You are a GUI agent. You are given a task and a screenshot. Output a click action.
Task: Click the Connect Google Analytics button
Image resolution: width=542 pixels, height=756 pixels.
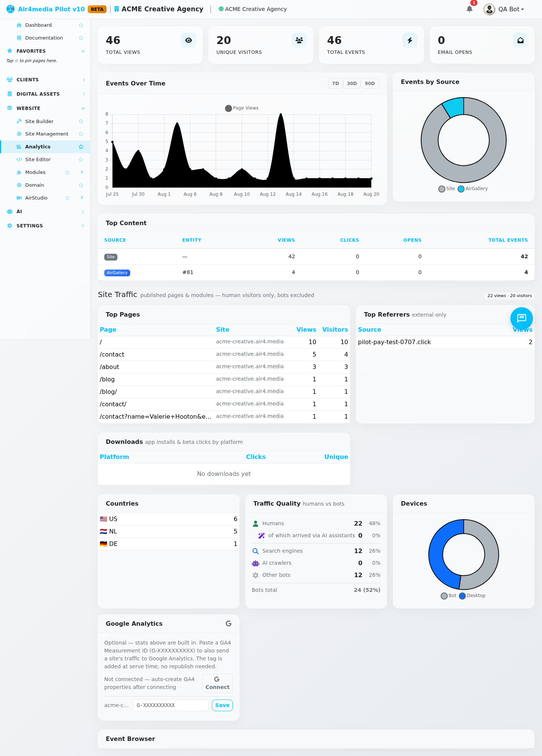click(x=218, y=683)
